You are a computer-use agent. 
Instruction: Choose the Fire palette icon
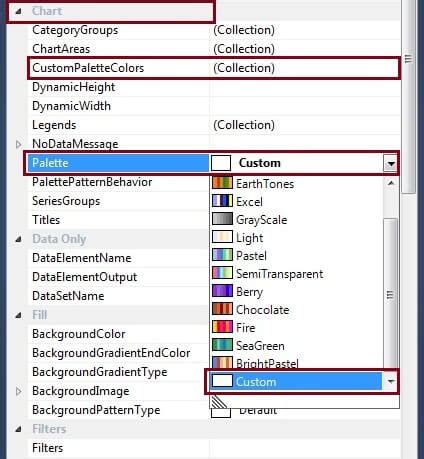[222, 327]
